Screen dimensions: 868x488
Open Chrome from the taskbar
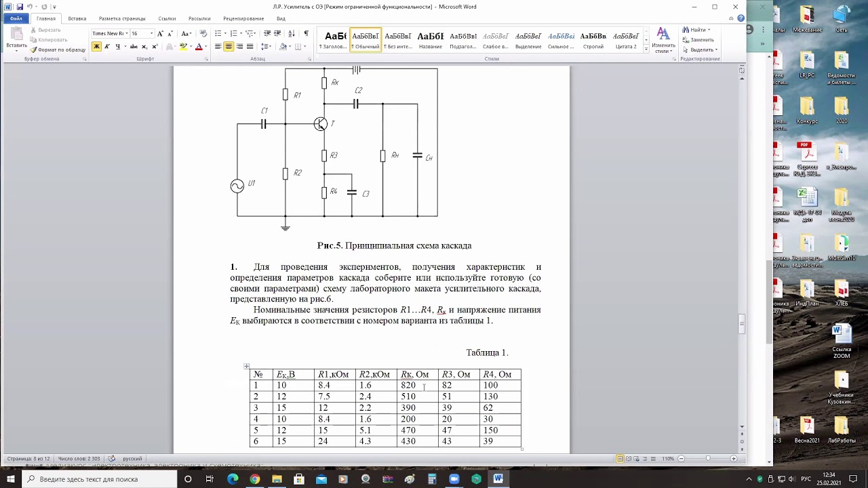[254, 479]
